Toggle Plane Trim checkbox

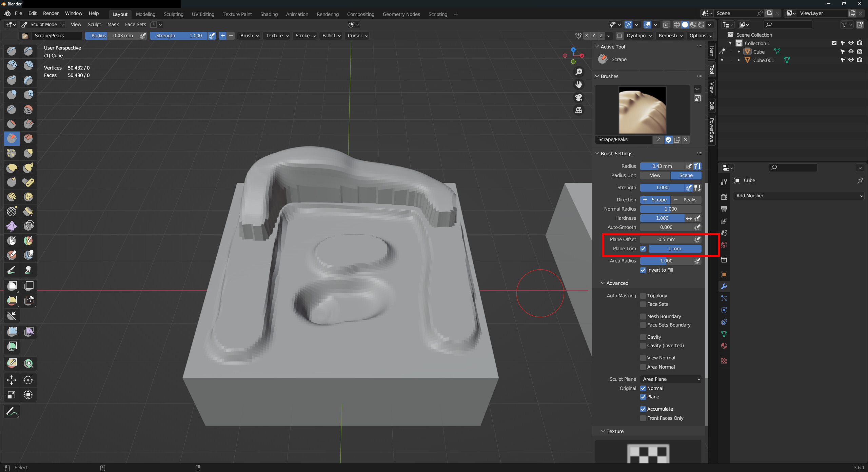pos(643,249)
